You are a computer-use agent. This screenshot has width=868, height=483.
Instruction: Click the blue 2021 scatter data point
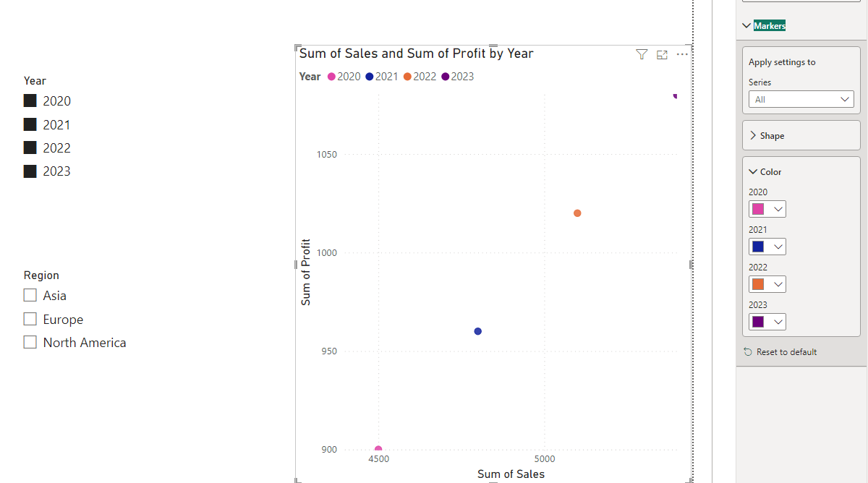click(477, 331)
